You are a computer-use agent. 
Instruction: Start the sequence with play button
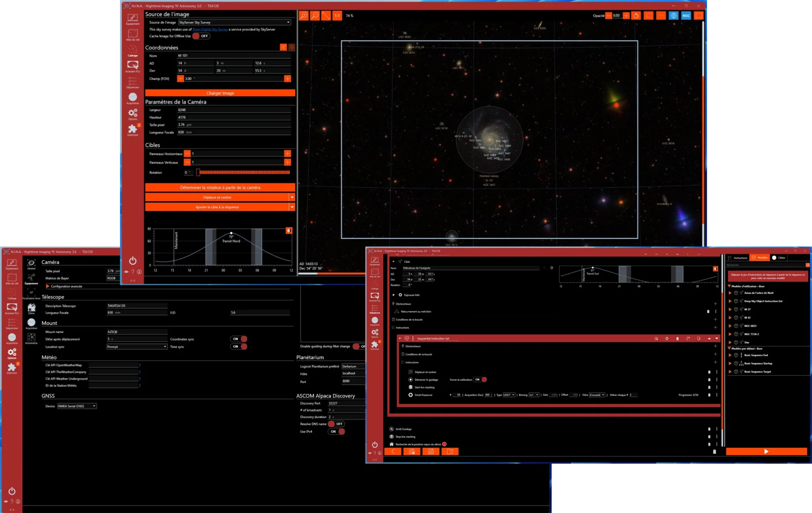tap(766, 451)
